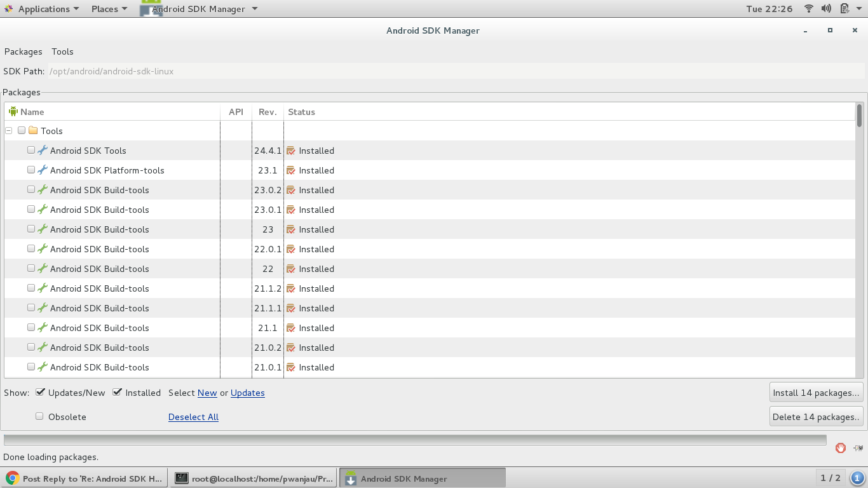Screen dimensions: 868x488
Task: Click 'Done loading packages.' status text
Action: (51, 457)
